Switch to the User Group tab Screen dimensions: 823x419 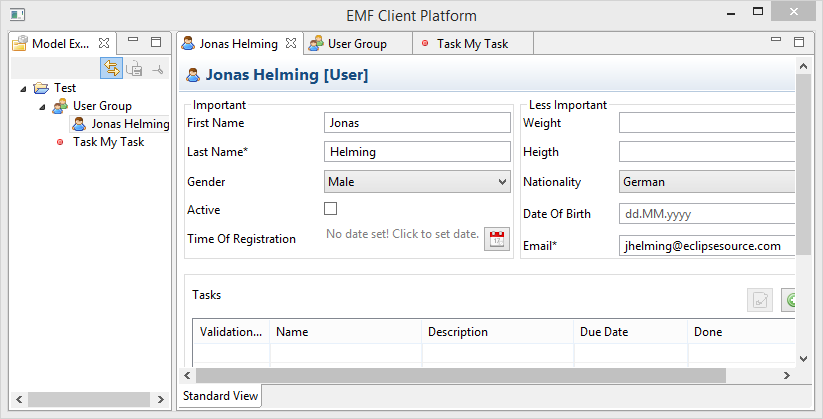point(357,44)
